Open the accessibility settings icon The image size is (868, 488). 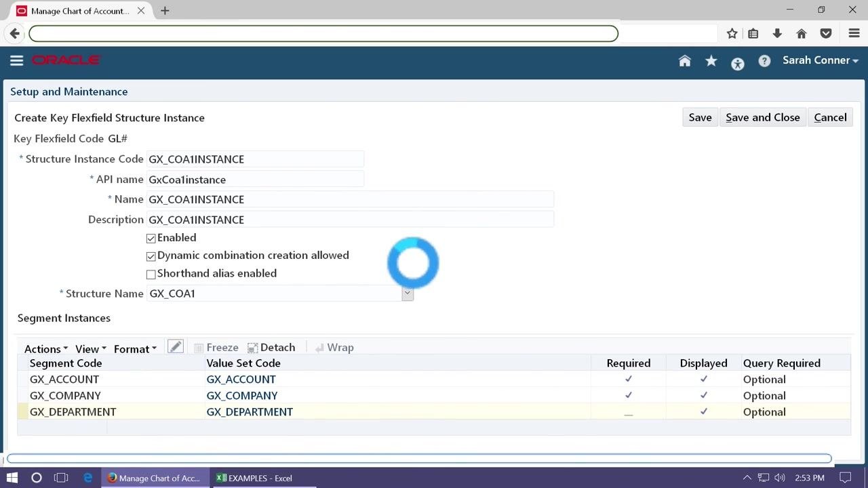click(x=738, y=64)
